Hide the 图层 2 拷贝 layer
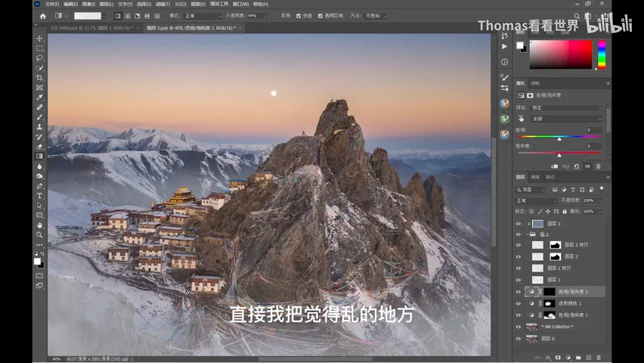Viewport: 644px width, 363px height. 519,245
